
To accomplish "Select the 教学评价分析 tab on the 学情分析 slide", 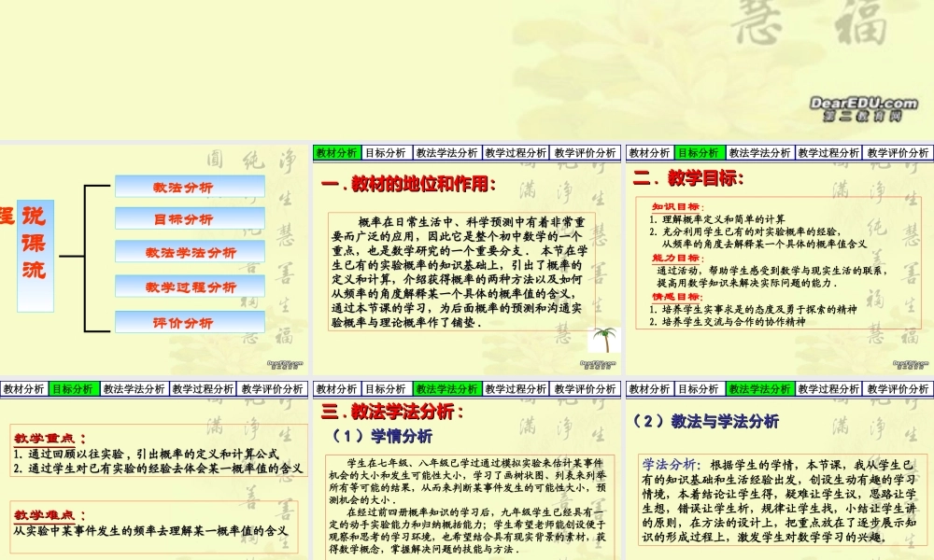I will coord(585,389).
